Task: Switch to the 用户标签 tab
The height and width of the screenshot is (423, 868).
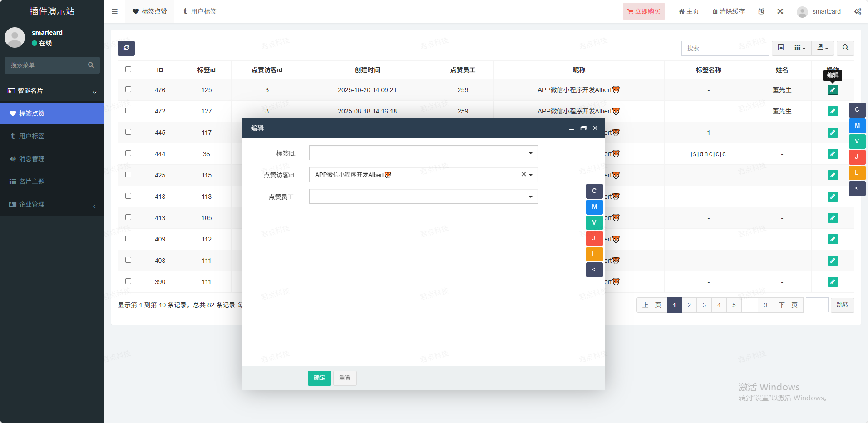Action: pyautogui.click(x=200, y=11)
